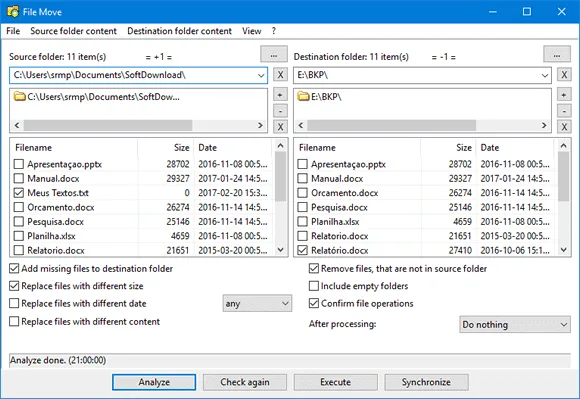Image resolution: width=580 pixels, height=399 pixels.
Task: Click the destination file list vertical scrollbar thumb
Action: point(563,176)
